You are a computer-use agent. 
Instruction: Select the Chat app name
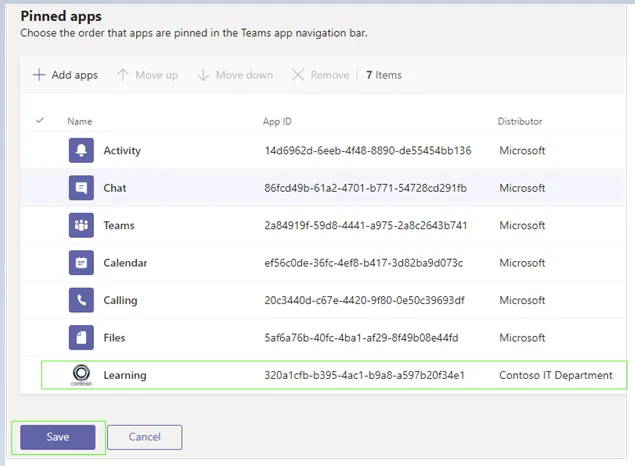(x=115, y=188)
